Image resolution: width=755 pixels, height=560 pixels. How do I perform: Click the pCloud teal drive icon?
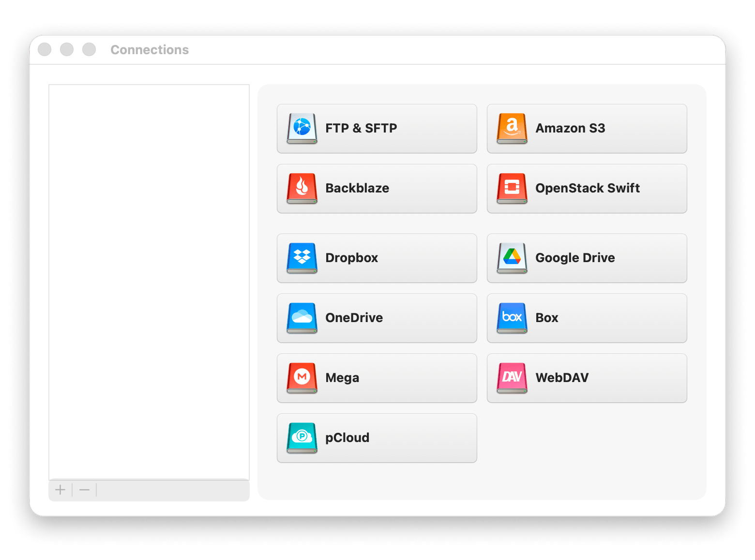(x=302, y=438)
